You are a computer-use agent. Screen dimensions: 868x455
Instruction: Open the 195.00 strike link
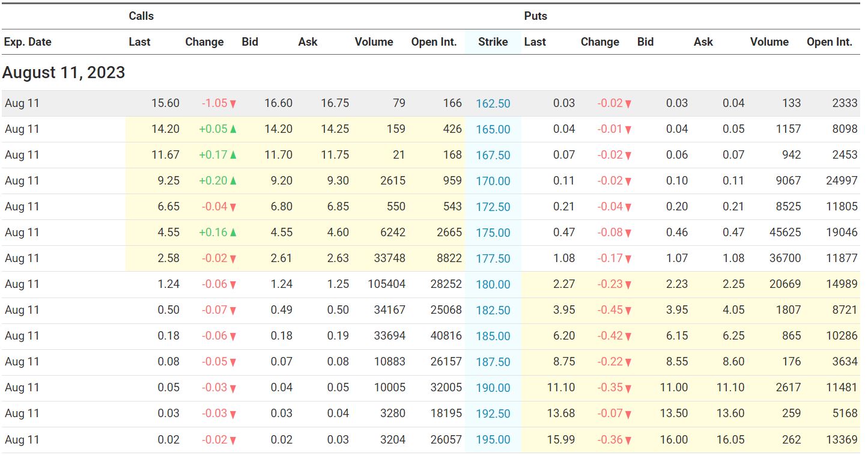493,439
